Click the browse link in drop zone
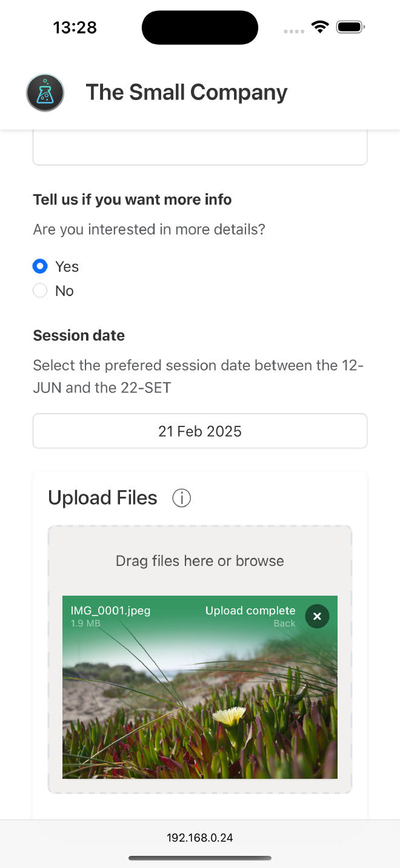The image size is (400, 868). pyautogui.click(x=259, y=561)
